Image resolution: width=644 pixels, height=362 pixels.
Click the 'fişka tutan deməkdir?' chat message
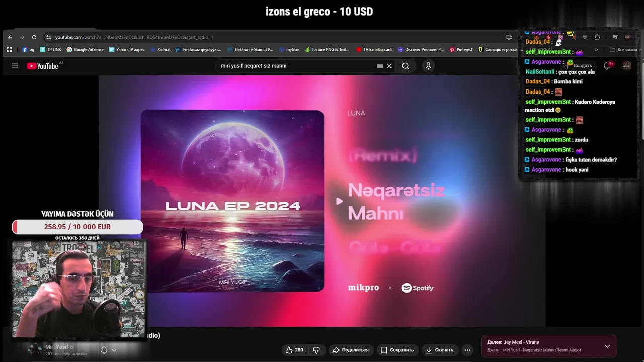[591, 160]
